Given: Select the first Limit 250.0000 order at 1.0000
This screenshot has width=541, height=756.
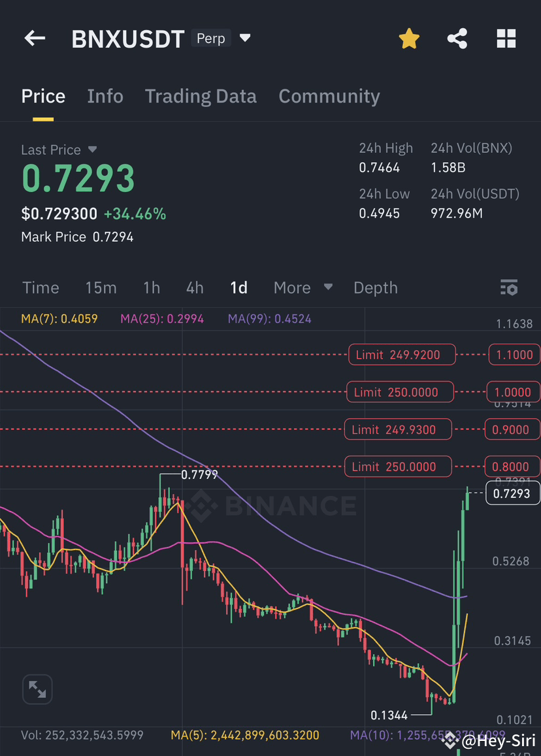Looking at the screenshot, I should point(401,392).
